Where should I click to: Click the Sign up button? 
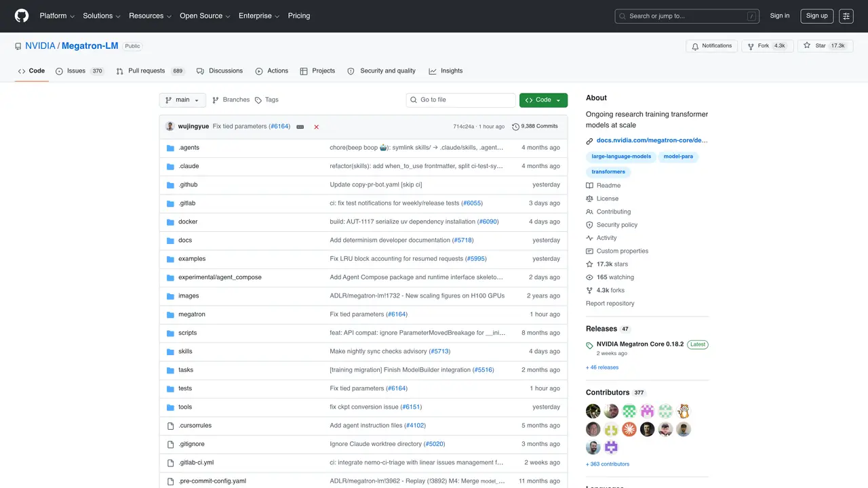pos(817,16)
